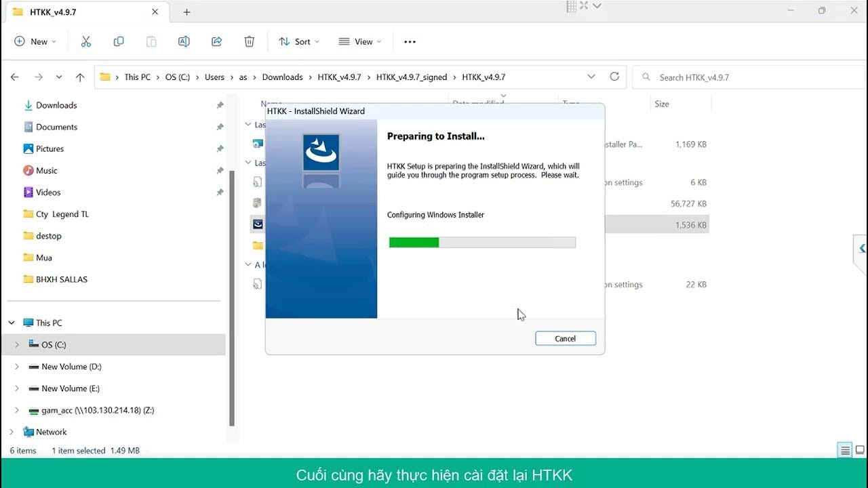Click the installer progress bar
868x488 pixels.
pyautogui.click(x=482, y=242)
